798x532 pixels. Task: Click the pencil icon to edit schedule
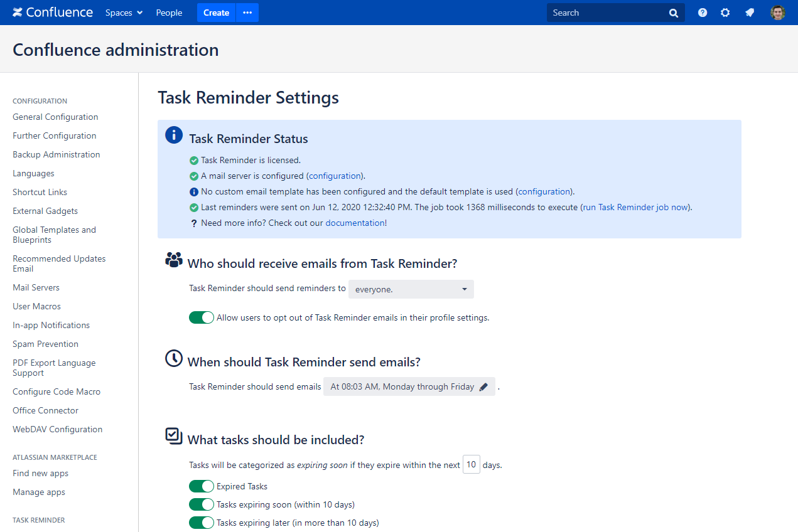tap(483, 387)
